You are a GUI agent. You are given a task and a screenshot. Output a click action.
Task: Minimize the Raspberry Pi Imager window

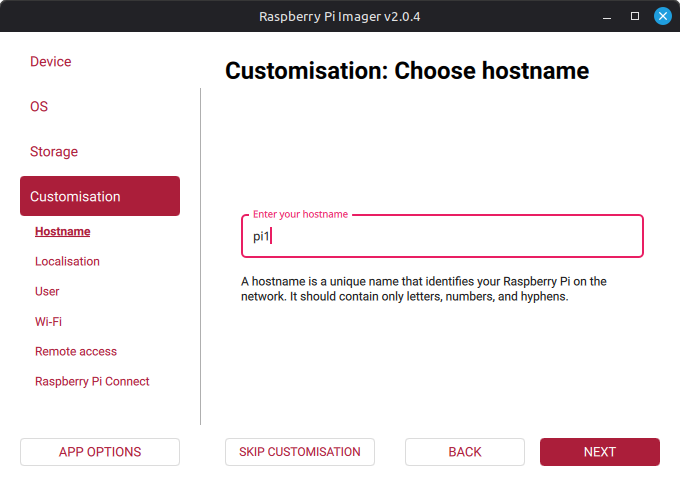pyautogui.click(x=607, y=16)
